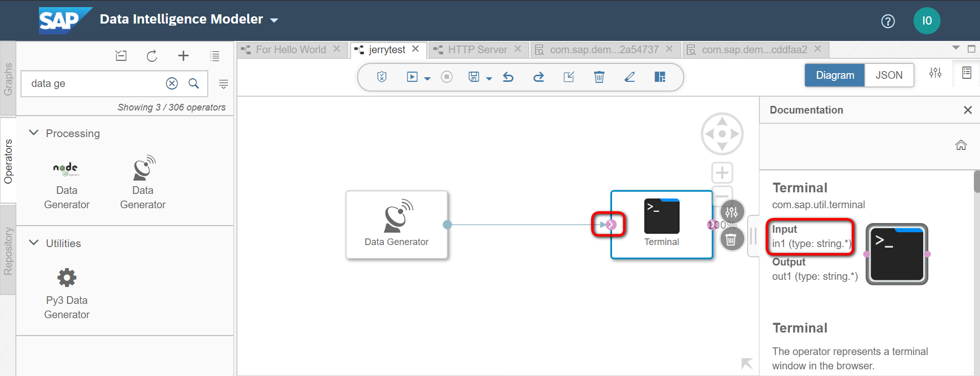Open the operator filter options icon
The width and height of the screenshot is (980, 376).
224,84
